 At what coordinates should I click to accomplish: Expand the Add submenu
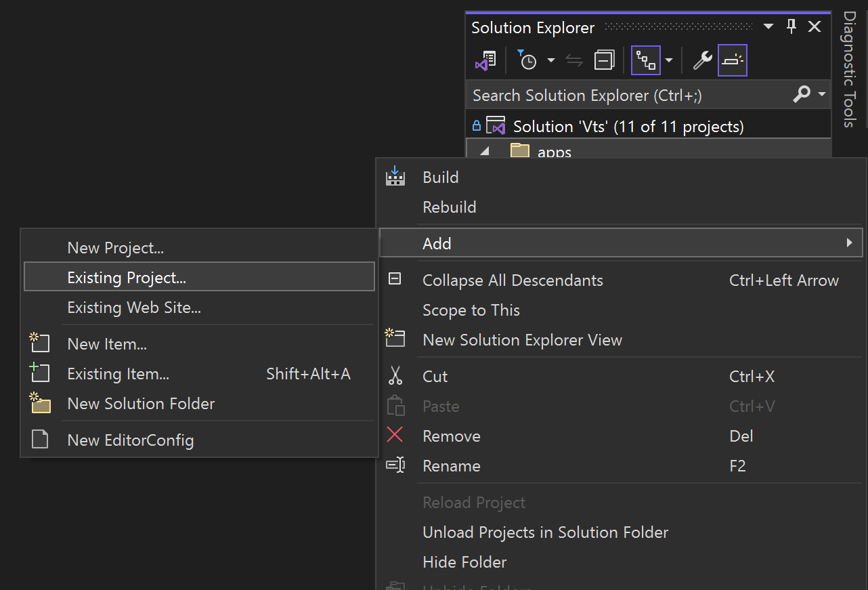(621, 243)
